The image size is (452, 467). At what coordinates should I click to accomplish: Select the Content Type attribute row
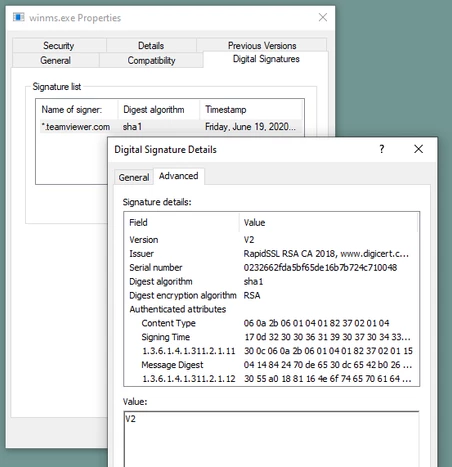[271, 323]
